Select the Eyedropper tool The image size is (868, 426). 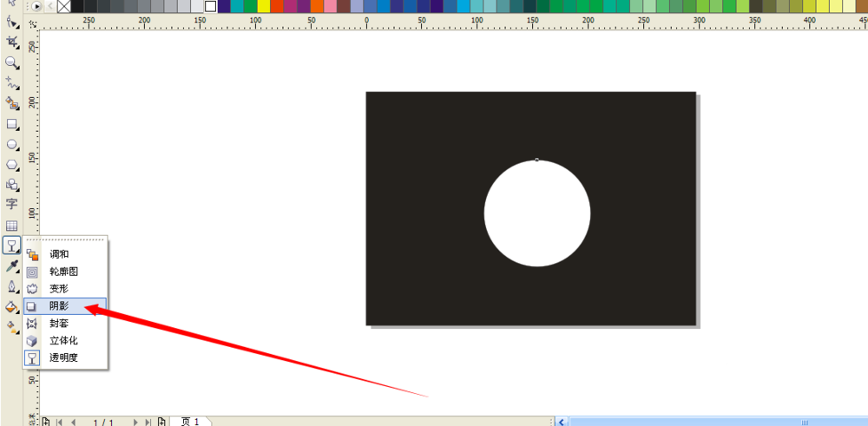coord(11,266)
